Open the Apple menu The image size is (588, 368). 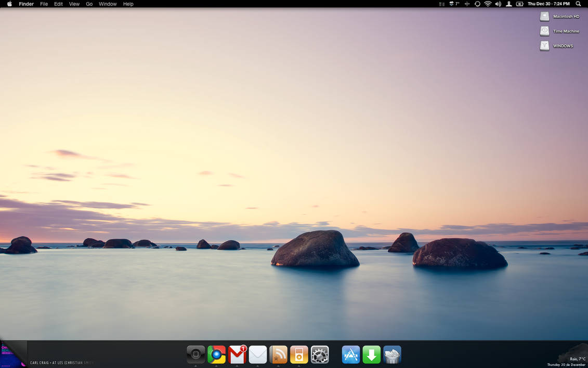[9, 4]
